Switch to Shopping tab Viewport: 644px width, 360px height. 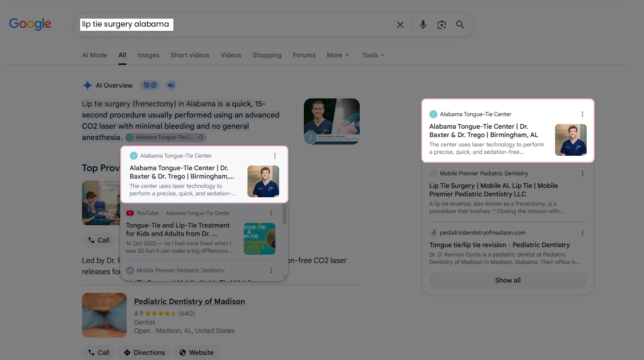[267, 55]
